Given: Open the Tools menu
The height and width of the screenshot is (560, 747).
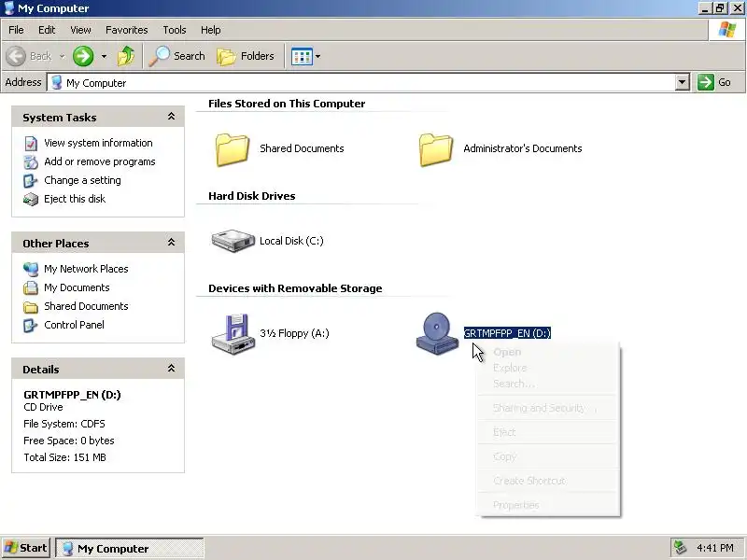Looking at the screenshot, I should click(x=175, y=30).
